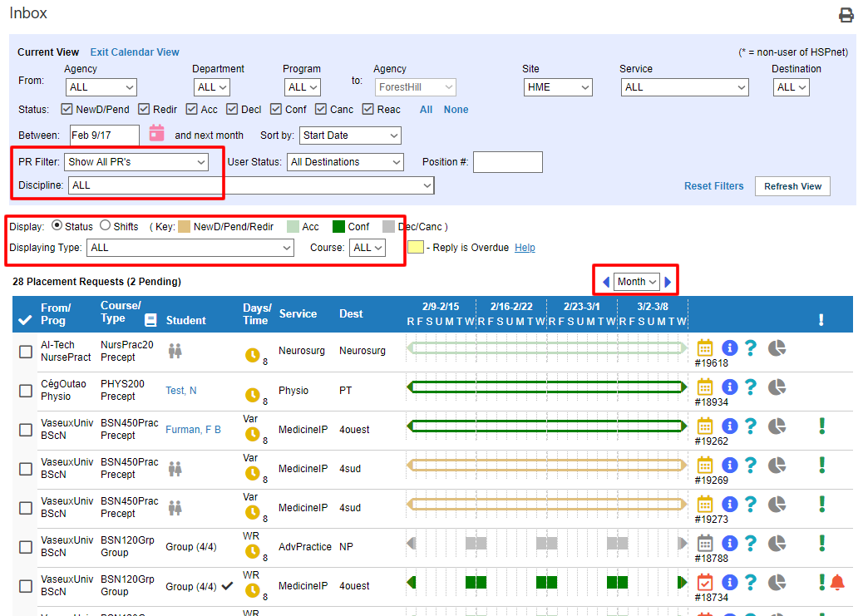Open info icon for request #19269

(x=730, y=465)
